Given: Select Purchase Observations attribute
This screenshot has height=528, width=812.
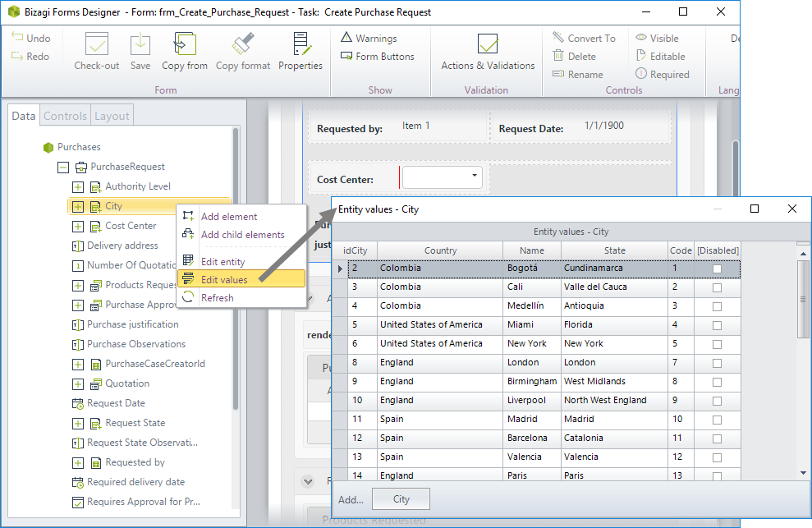Looking at the screenshot, I should pyautogui.click(x=136, y=344).
